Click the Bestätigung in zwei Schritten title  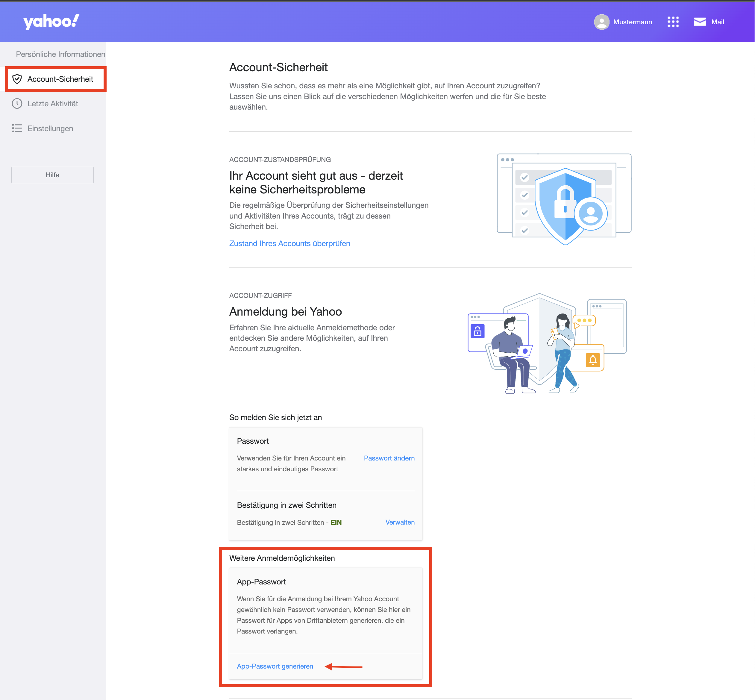286,505
